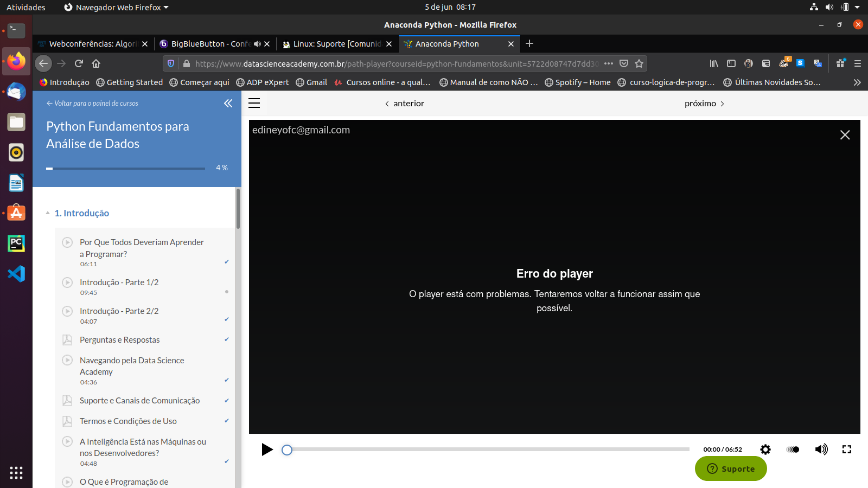Collapse the course sidebar with double chevron
The image size is (868, 488).
click(228, 104)
